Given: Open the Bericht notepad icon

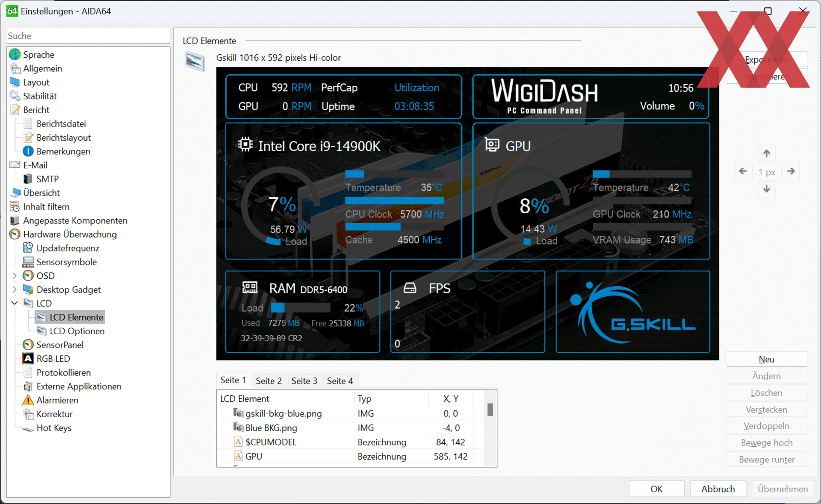Looking at the screenshot, I should click(15, 110).
